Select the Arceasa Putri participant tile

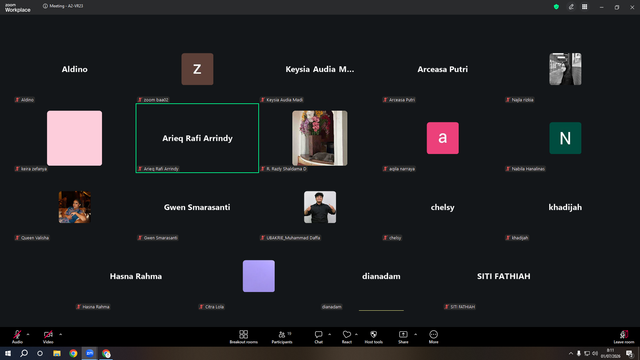click(x=442, y=69)
